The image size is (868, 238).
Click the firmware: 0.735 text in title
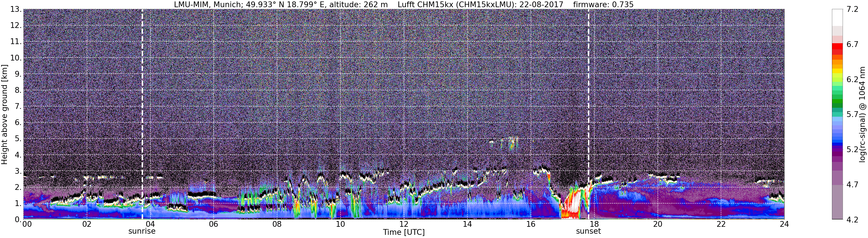click(603, 4)
